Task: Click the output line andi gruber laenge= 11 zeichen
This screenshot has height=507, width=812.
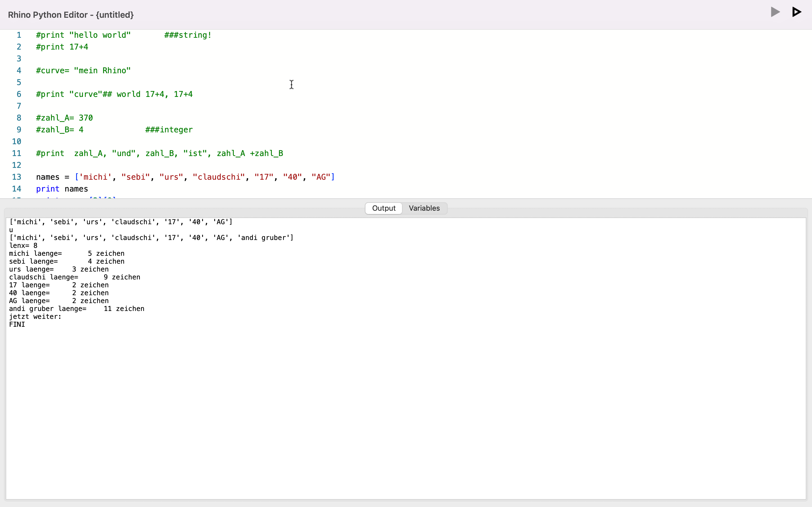Action: (x=77, y=308)
